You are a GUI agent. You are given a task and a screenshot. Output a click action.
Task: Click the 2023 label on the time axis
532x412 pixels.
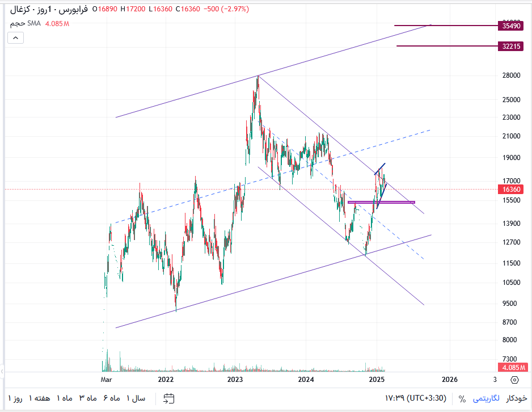pos(235,380)
